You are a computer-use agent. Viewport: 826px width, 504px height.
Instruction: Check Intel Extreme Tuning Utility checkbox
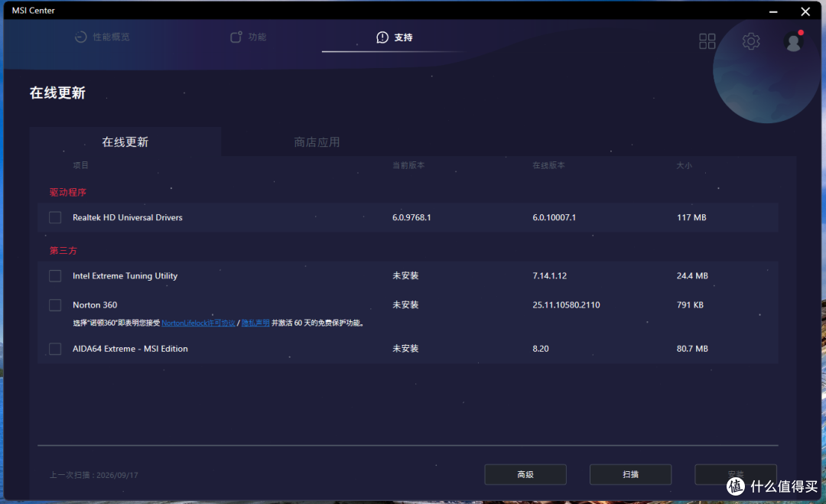[55, 276]
